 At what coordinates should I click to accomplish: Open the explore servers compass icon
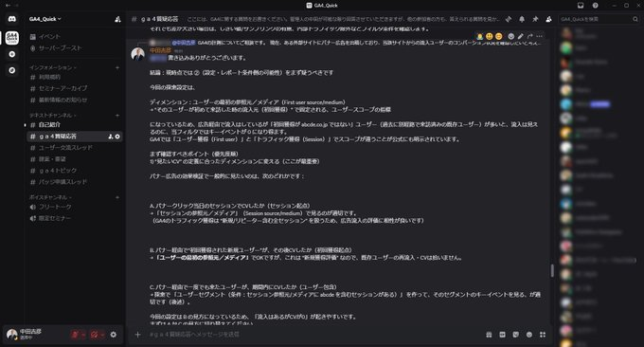click(x=12, y=70)
